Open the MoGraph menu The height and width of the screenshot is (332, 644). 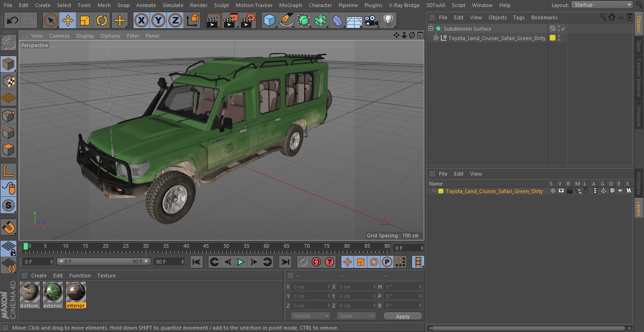(x=290, y=5)
